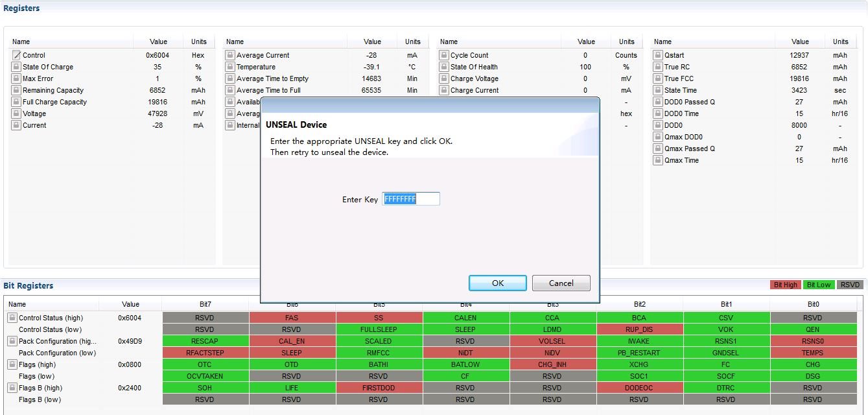Click the RFACTSTEP bit cell
This screenshot has width=868, height=415.
tap(205, 353)
